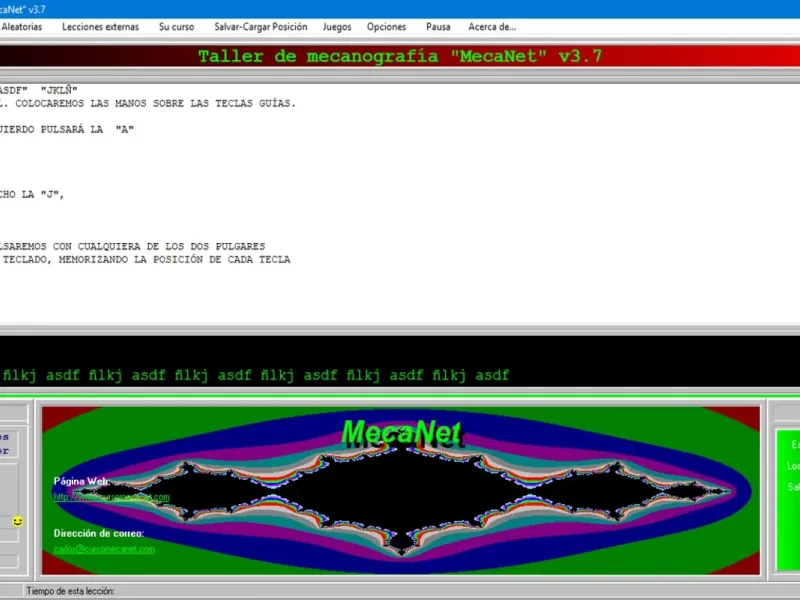Click the text 'CHO LA "J",'
This screenshot has height=600, width=800.
(x=32, y=194)
